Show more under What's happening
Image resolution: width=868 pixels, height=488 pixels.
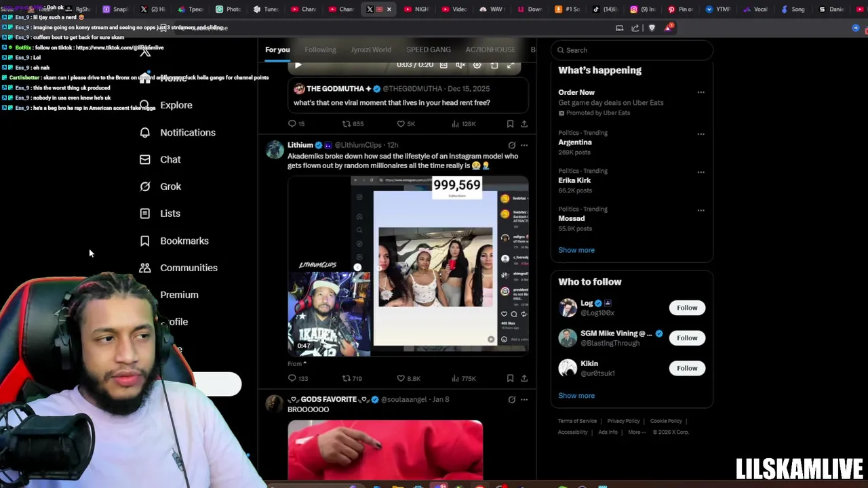[576, 250]
